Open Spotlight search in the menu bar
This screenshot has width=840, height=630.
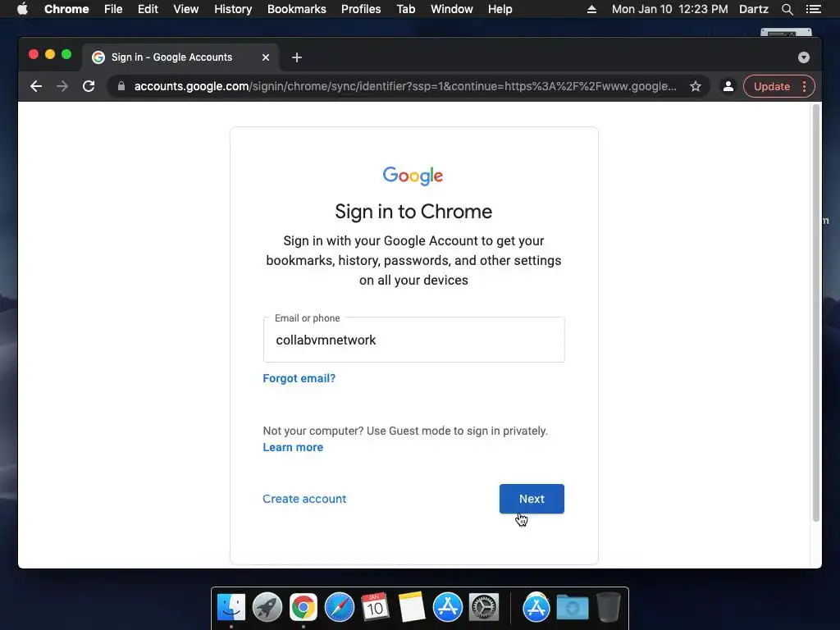[x=787, y=9]
